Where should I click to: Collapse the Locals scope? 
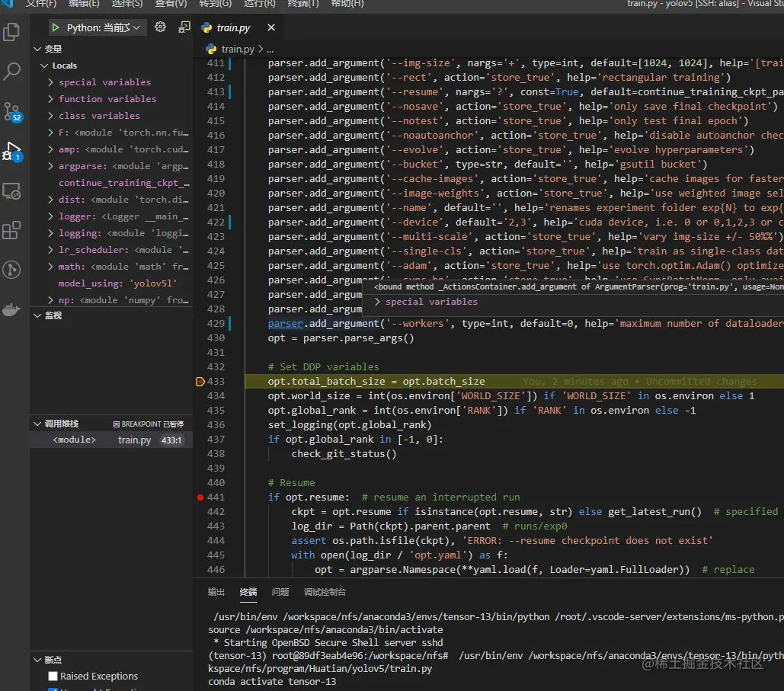(x=44, y=66)
